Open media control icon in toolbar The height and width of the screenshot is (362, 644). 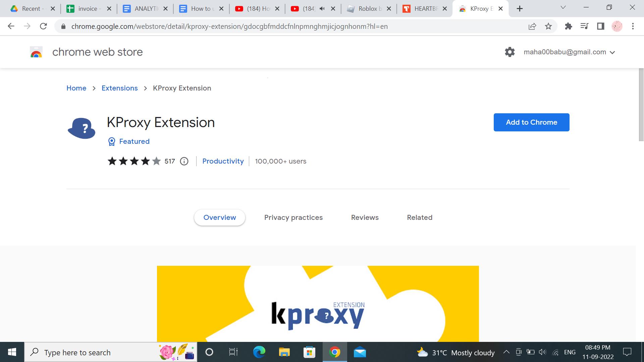coord(585,26)
